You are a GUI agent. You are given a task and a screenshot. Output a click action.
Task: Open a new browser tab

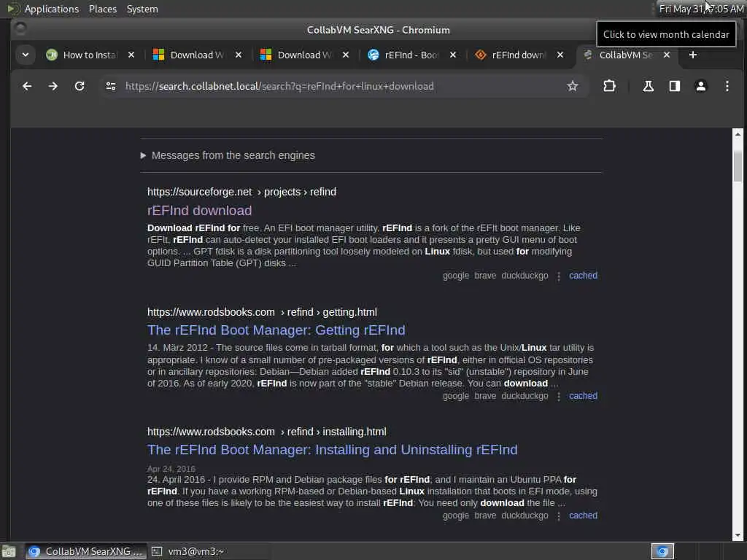(x=693, y=55)
